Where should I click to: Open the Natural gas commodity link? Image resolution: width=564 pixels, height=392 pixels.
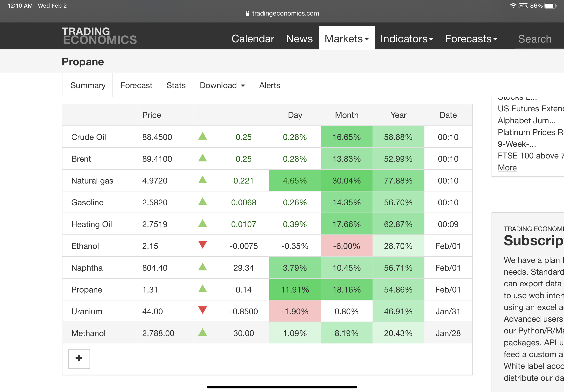92,180
